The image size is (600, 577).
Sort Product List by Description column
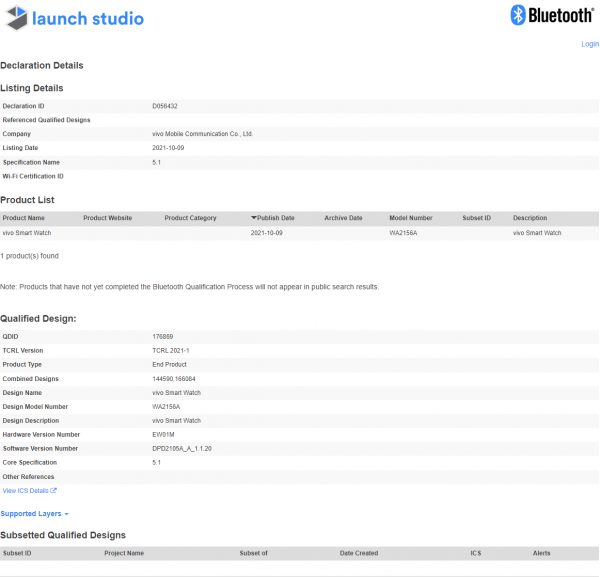tap(530, 218)
